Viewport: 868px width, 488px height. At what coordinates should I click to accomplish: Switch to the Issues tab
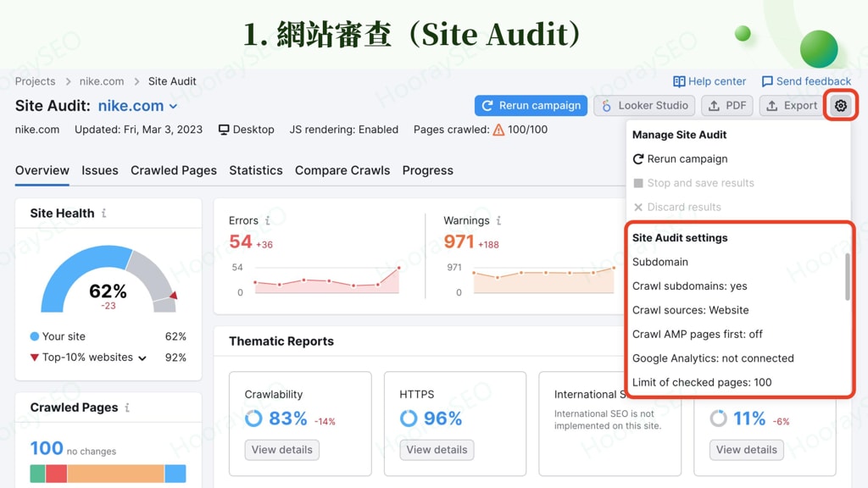[x=99, y=170]
